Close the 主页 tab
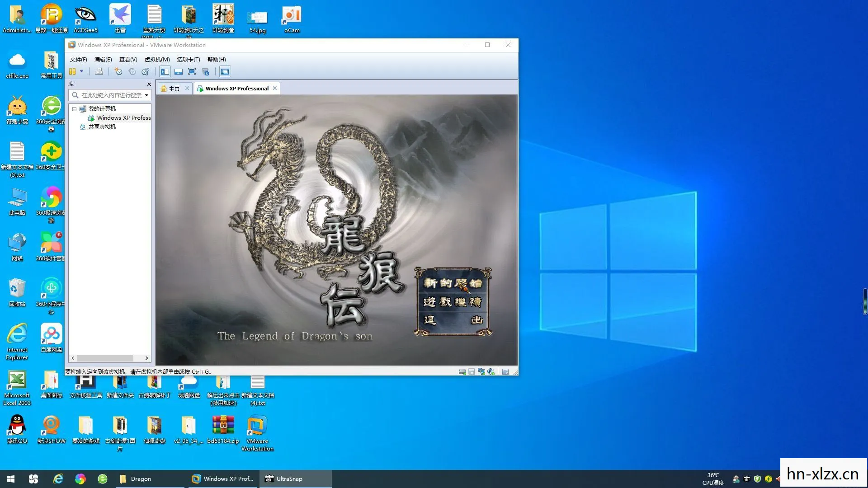 (x=187, y=88)
